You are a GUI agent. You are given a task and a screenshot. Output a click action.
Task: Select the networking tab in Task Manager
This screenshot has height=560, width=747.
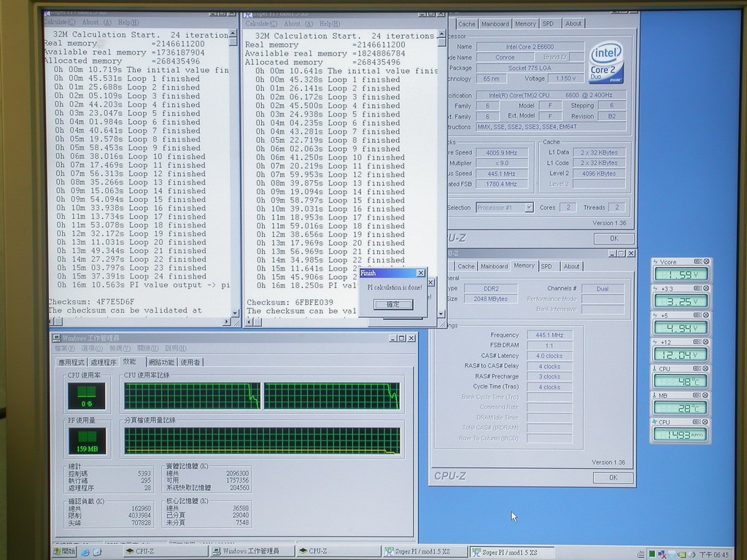pos(161,362)
